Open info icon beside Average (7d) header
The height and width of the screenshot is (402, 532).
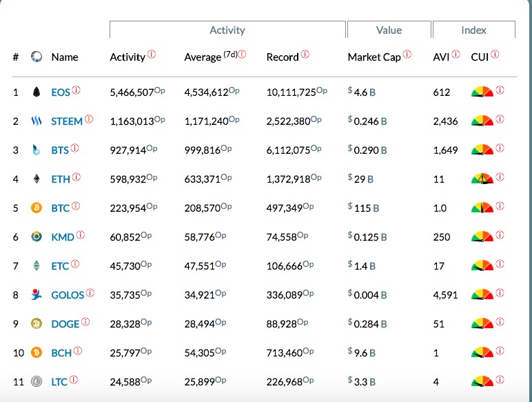[242, 54]
